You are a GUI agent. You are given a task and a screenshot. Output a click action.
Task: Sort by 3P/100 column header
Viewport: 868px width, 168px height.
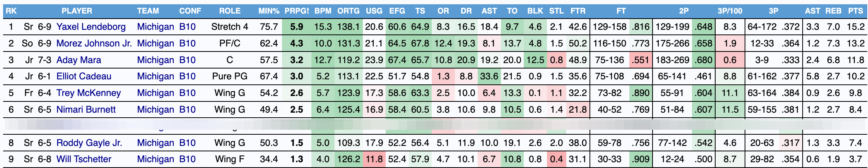click(x=730, y=11)
